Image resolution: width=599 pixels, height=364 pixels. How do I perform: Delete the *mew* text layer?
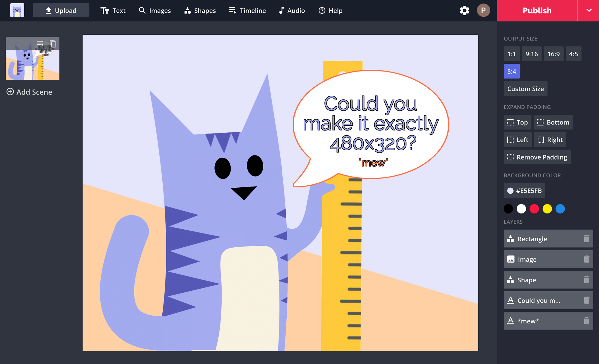586,321
